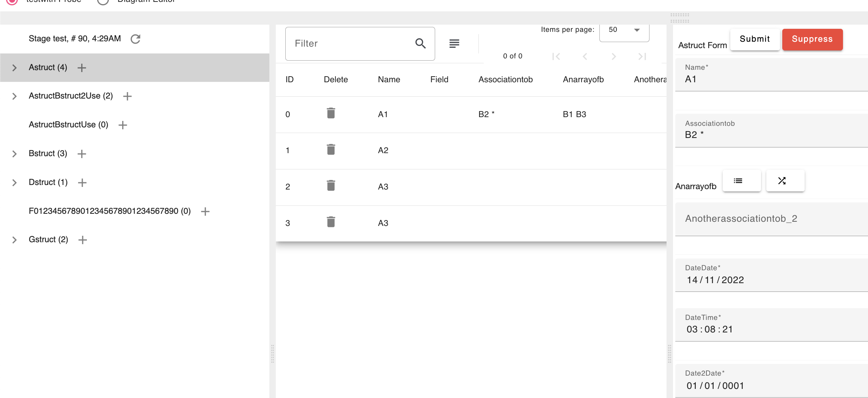
Task: Click the red Suppress button
Action: 812,39
